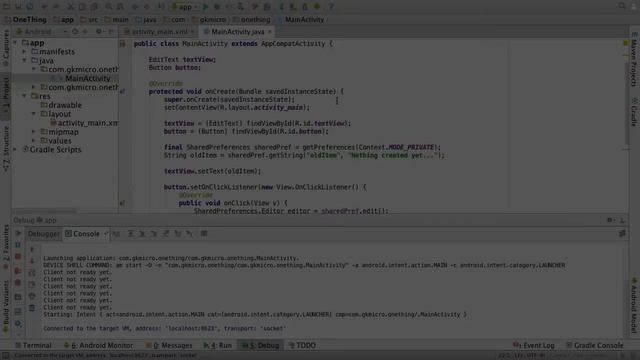Expand the values folder

coord(34,141)
